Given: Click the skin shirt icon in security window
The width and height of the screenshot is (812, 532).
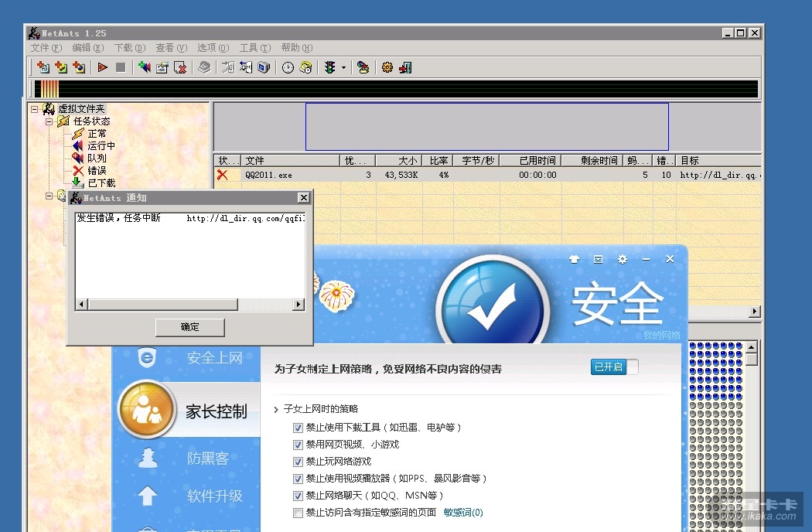Looking at the screenshot, I should (574, 260).
